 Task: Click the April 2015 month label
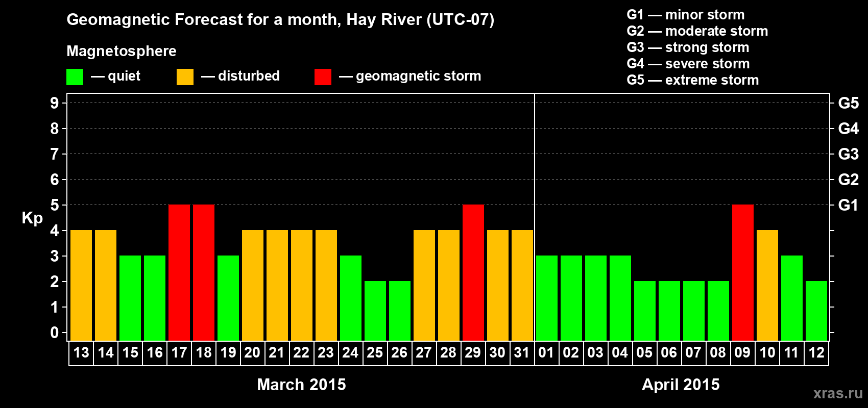coord(681,385)
